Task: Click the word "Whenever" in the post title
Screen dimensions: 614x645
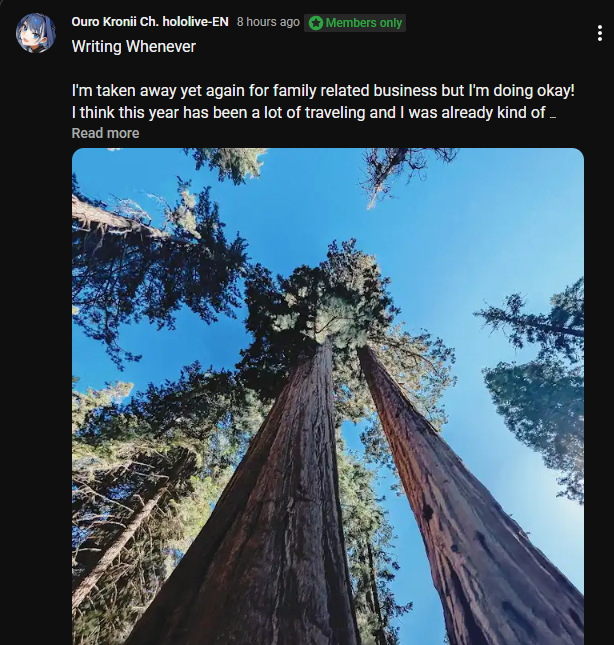Action: click(x=161, y=46)
